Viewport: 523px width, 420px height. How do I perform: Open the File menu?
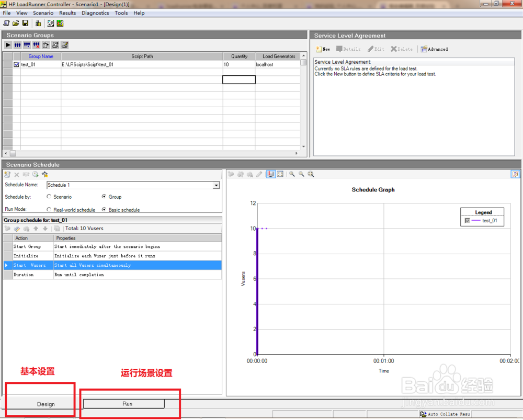pyautogui.click(x=7, y=13)
